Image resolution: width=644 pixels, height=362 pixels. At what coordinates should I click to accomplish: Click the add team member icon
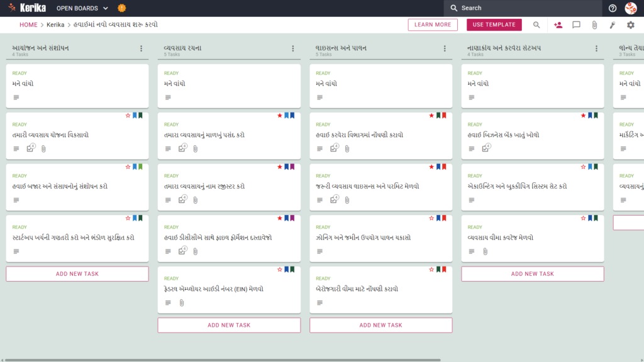(558, 25)
